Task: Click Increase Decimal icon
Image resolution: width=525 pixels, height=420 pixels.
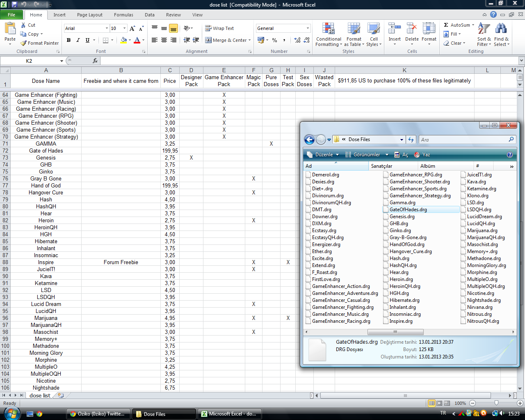Action: point(297,40)
